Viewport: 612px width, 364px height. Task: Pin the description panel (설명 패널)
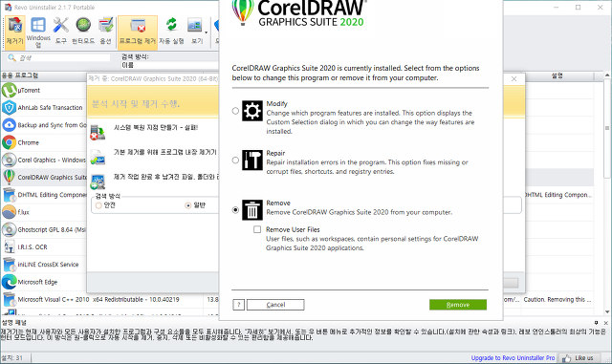tap(596, 323)
